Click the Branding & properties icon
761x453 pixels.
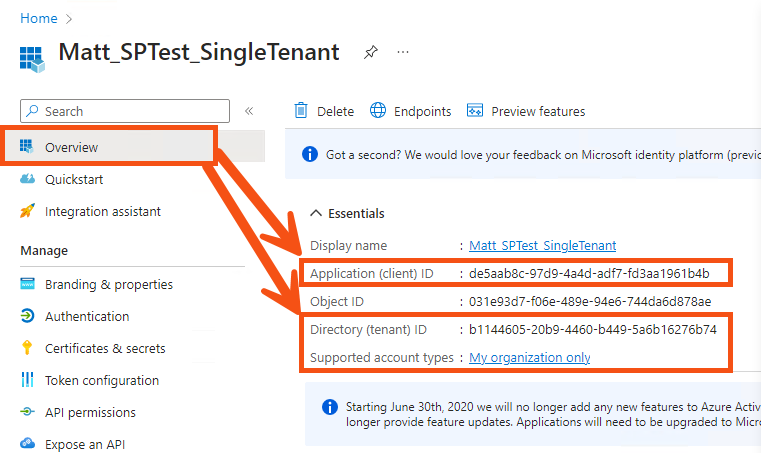(27, 285)
